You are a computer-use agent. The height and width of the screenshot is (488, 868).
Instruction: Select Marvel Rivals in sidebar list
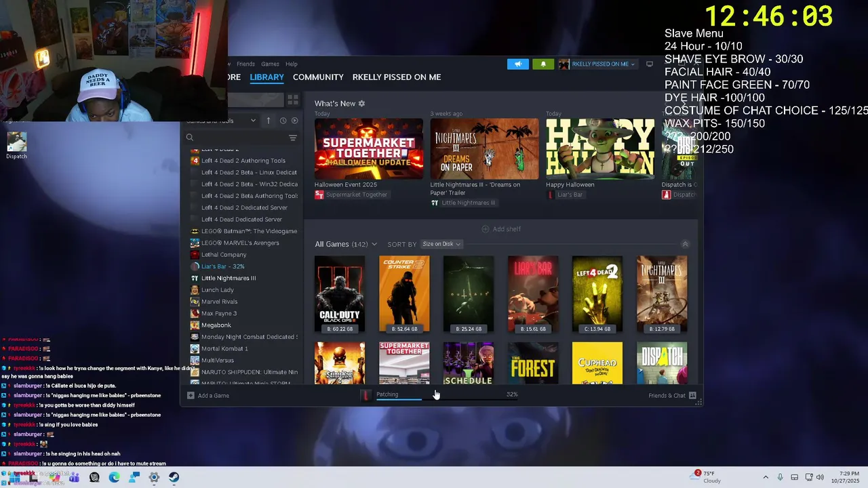coord(219,302)
